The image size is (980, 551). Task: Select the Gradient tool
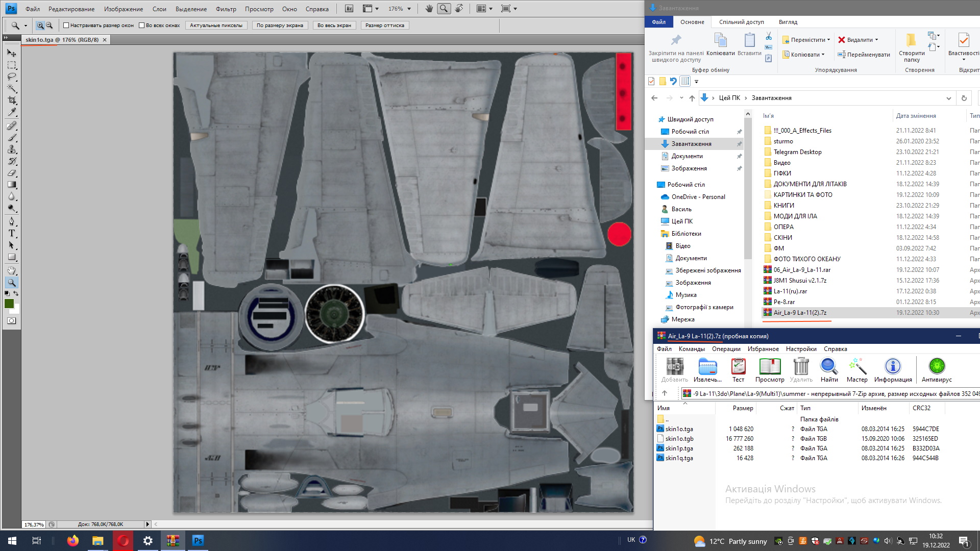[12, 185]
